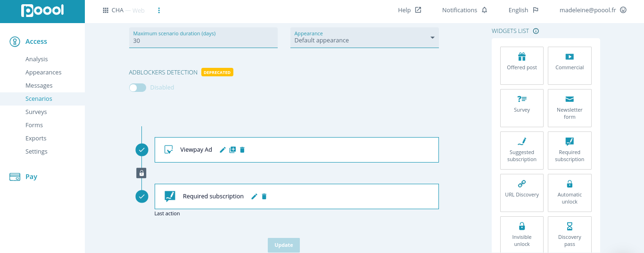Viewport: 644px width, 253px height.
Task: Open Help external link icon
Action: (x=418, y=10)
